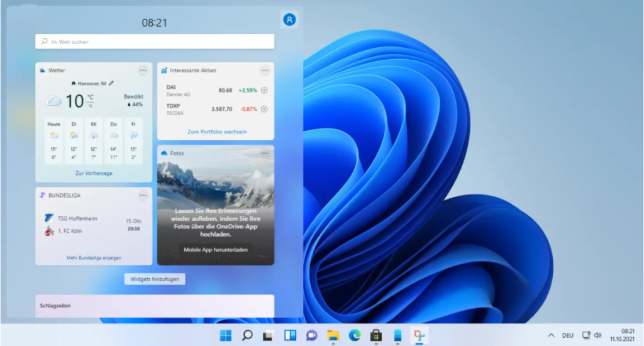Click the 'Widgets hinzufügen' button
The height and width of the screenshot is (346, 644).
[x=155, y=279]
